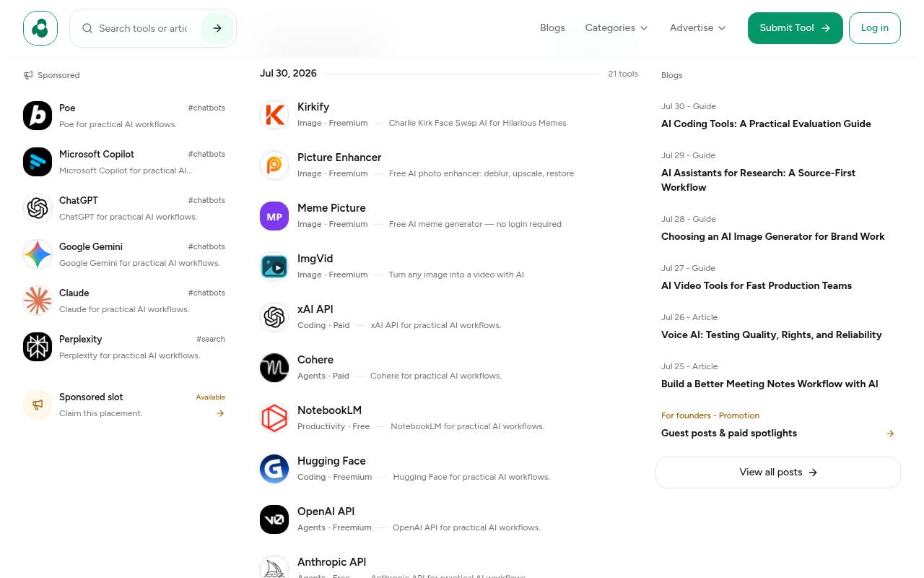Open the Kirkify tool logo
The height and width of the screenshot is (578, 924).
point(274,115)
